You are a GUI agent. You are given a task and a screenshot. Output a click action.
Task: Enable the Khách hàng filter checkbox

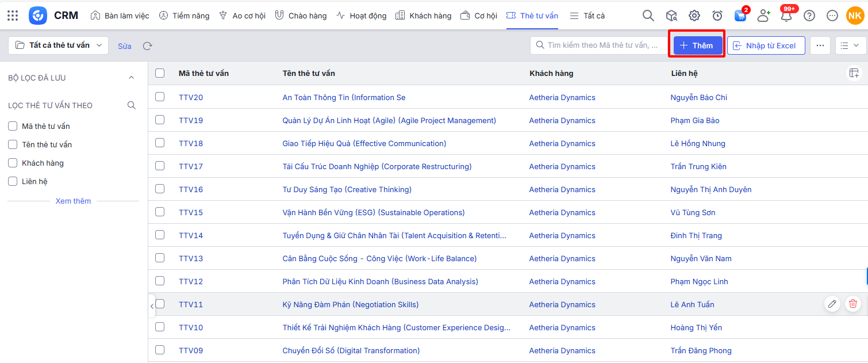(x=13, y=163)
